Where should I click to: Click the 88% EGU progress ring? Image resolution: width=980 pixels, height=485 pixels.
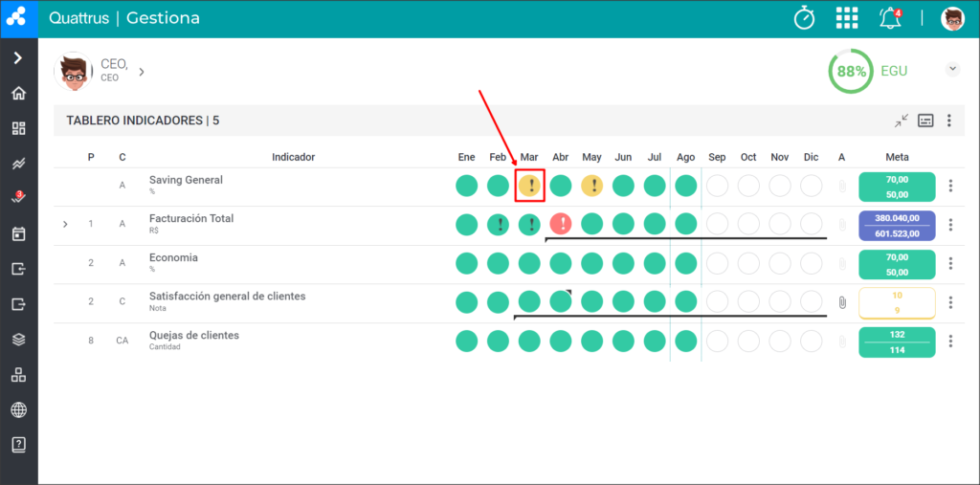coord(851,71)
